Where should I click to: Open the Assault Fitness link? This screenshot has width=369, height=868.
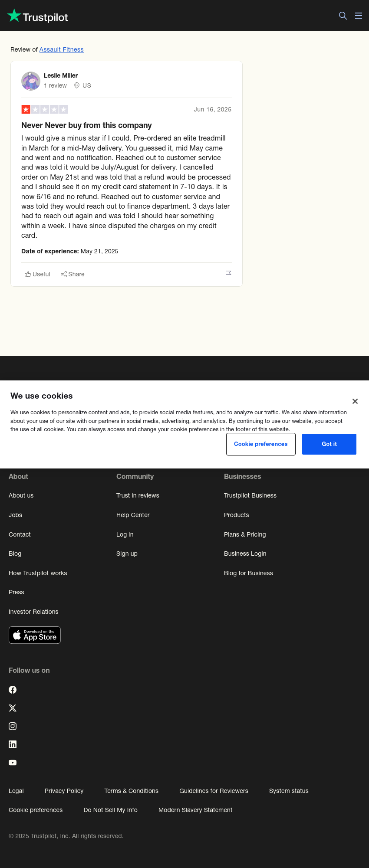(x=62, y=49)
